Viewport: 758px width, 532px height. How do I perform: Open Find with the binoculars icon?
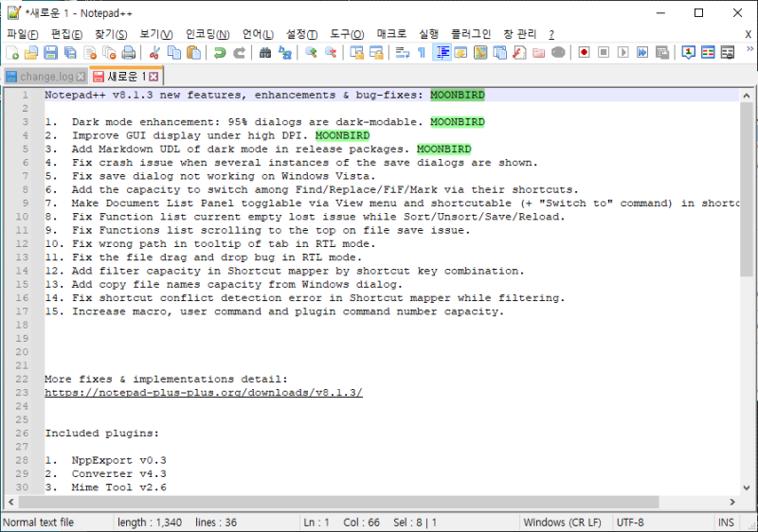tap(265, 53)
